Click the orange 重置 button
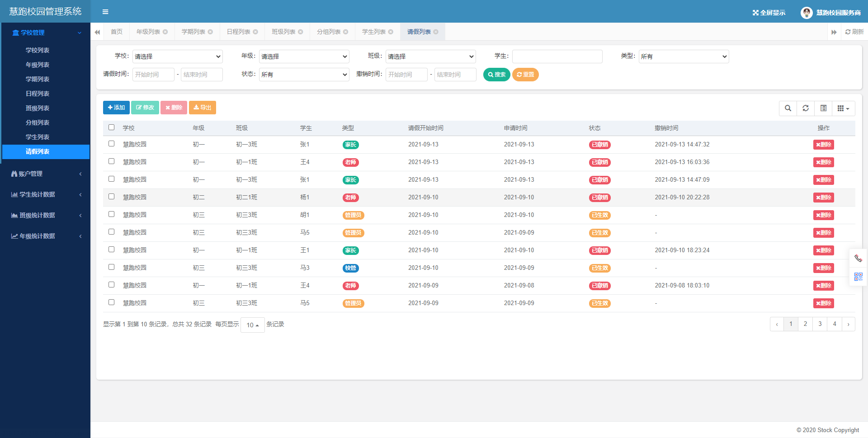 coord(525,75)
